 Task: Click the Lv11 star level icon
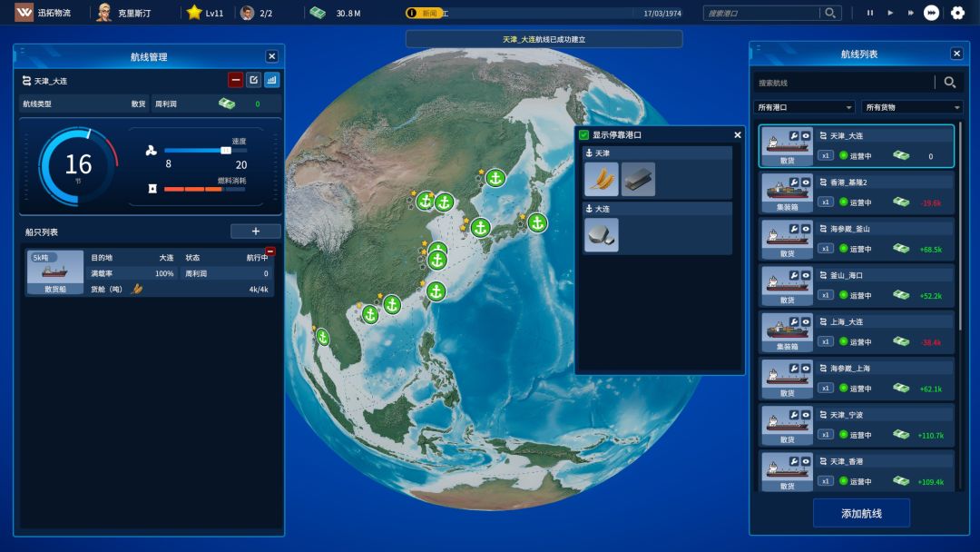pos(194,13)
